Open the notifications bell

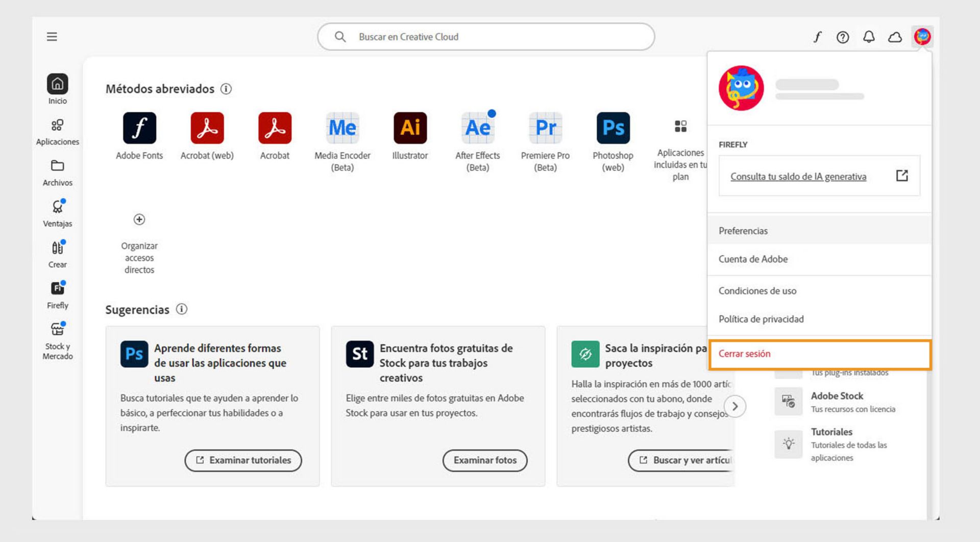[x=869, y=37]
